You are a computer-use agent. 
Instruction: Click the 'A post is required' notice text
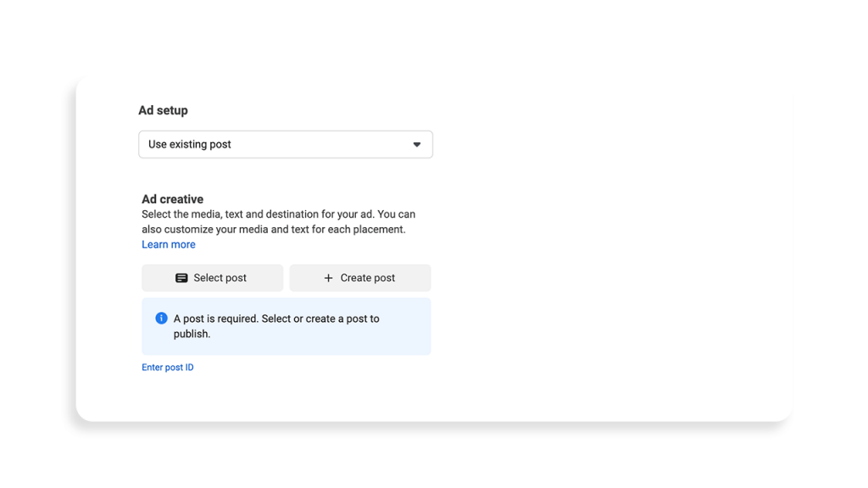pos(276,319)
